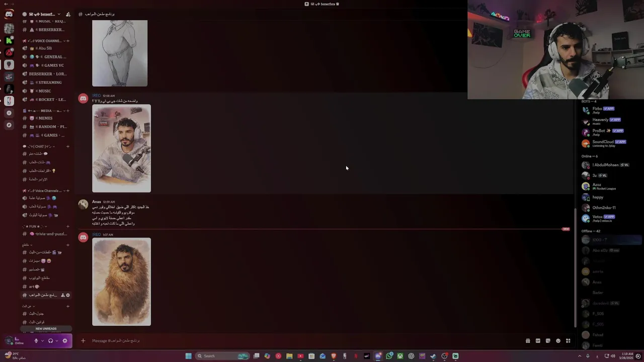Jump to NEW UNREADS pill

(x=46, y=329)
